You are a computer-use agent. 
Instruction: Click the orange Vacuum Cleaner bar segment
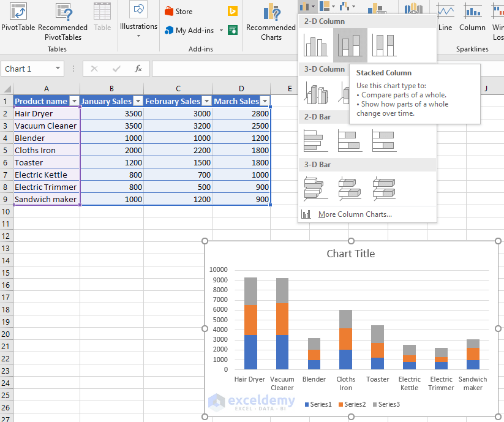(x=282, y=319)
